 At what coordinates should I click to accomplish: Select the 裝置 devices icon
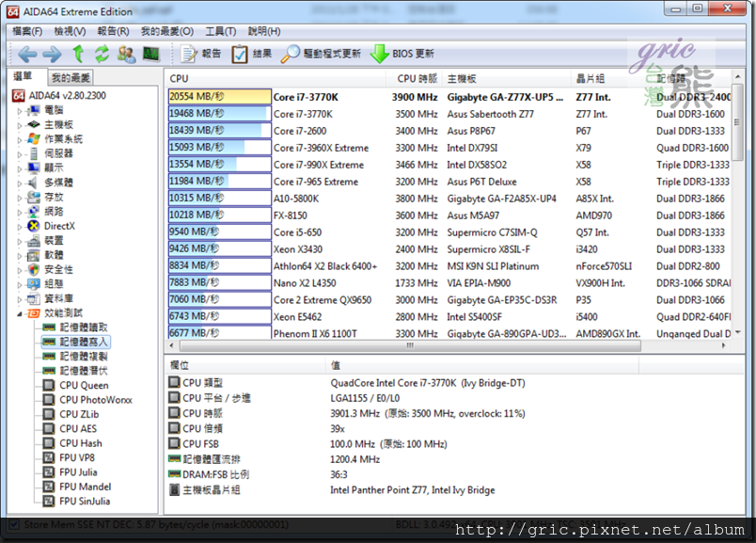34,240
